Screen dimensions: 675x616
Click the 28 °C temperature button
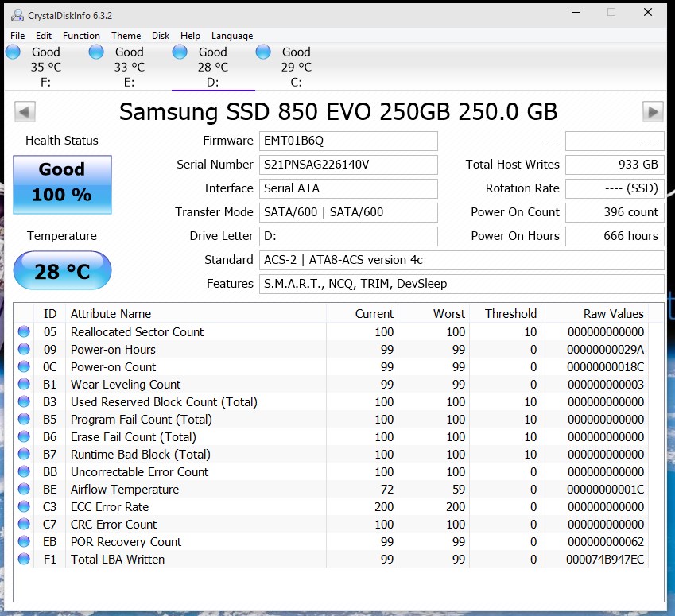click(x=63, y=271)
